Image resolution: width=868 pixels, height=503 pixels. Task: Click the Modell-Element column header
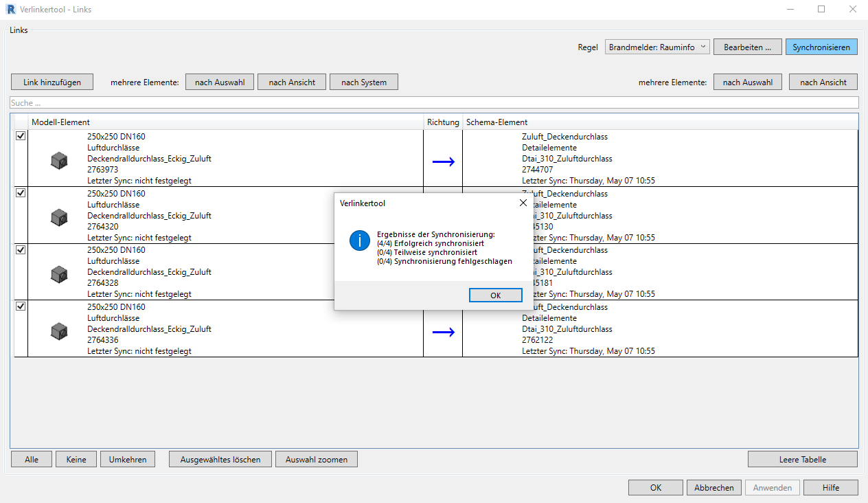pos(60,122)
